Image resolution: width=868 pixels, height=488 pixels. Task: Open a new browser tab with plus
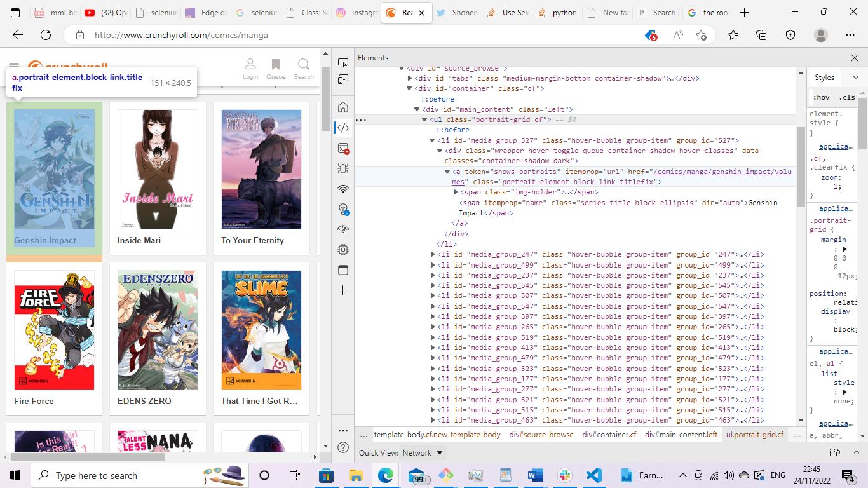744,13
